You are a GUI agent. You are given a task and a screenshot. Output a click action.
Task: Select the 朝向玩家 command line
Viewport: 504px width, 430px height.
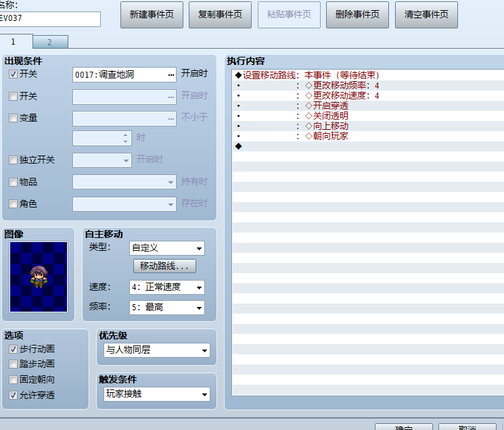(368, 136)
